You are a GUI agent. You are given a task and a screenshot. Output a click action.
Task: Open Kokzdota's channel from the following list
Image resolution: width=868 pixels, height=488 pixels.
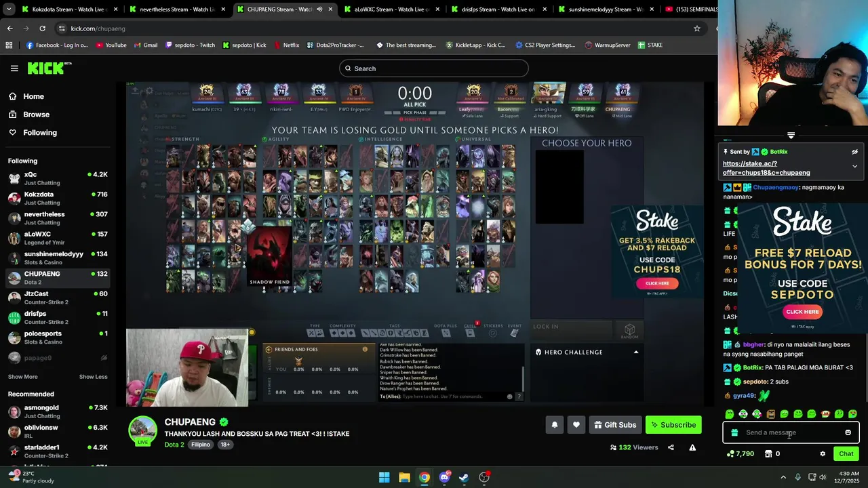pyautogui.click(x=58, y=198)
